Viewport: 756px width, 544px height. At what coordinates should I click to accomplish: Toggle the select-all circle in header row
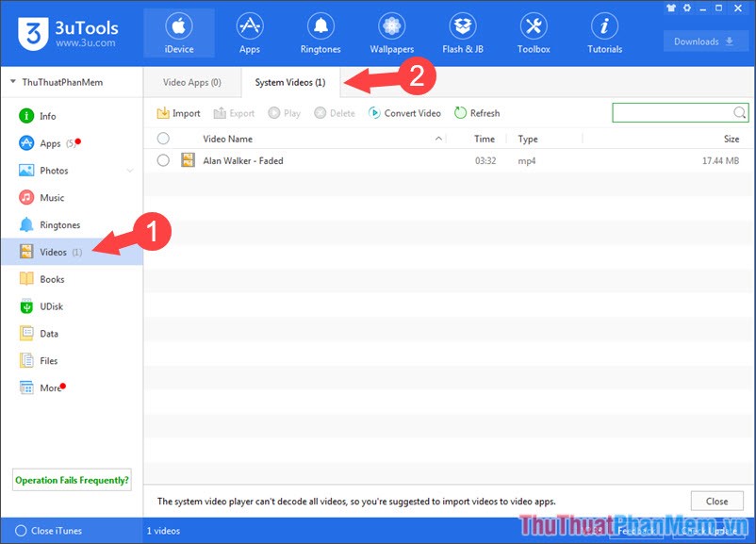point(163,139)
